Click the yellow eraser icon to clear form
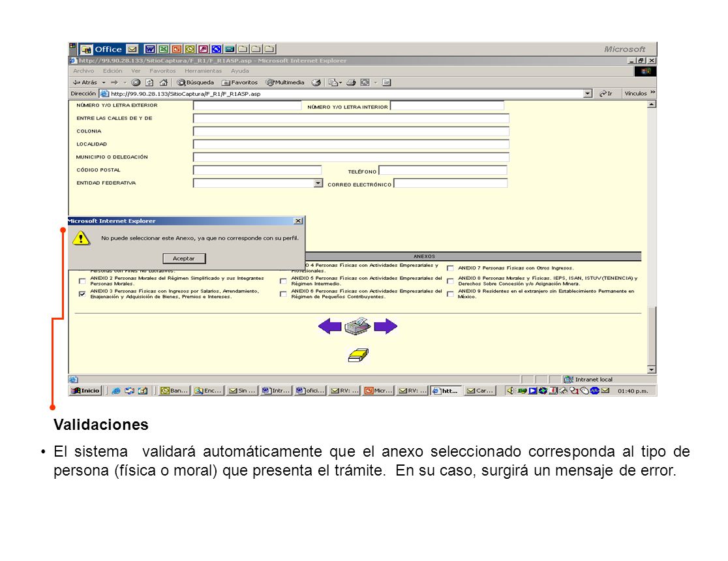 tap(358, 356)
